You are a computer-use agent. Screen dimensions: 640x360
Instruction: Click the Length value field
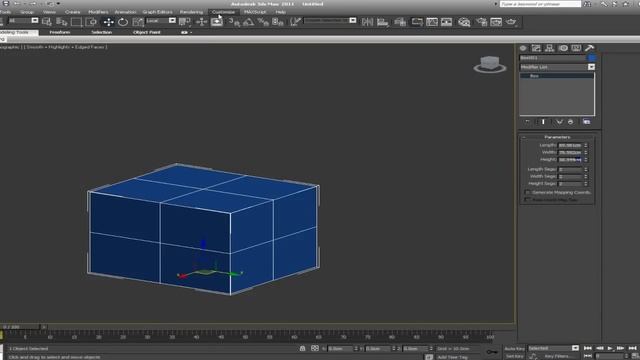570,145
